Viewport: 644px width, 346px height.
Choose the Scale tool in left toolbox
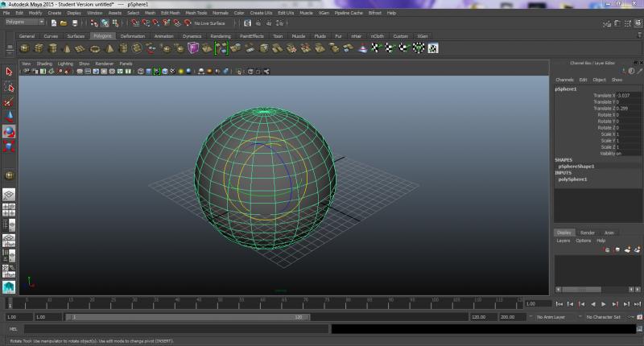tap(9, 147)
